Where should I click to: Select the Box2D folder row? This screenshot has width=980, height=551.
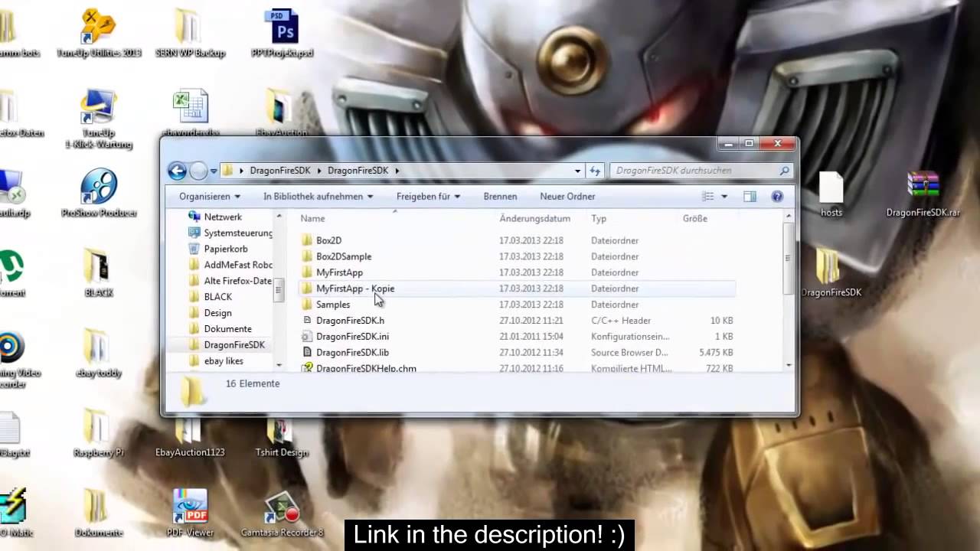(517, 241)
